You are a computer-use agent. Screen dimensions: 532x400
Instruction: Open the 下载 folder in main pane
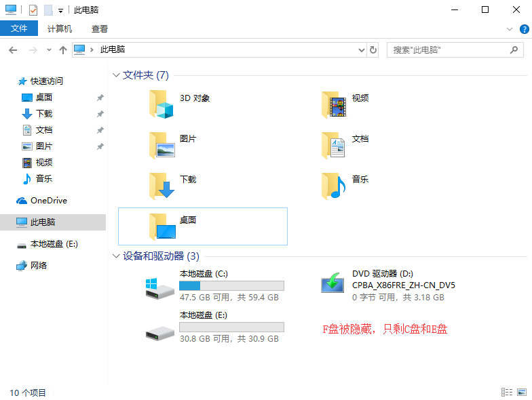(x=162, y=186)
